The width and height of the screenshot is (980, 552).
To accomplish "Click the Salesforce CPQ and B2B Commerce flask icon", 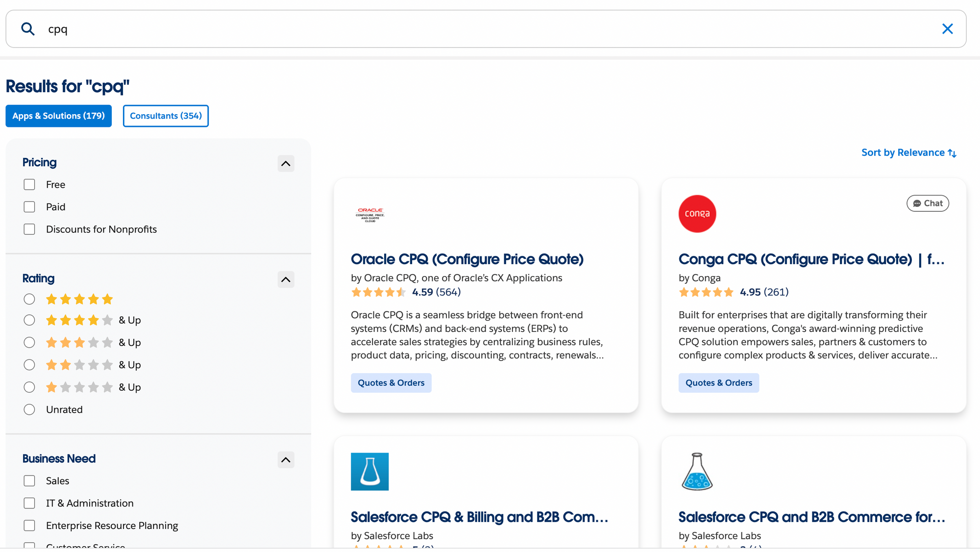I will click(x=697, y=472).
